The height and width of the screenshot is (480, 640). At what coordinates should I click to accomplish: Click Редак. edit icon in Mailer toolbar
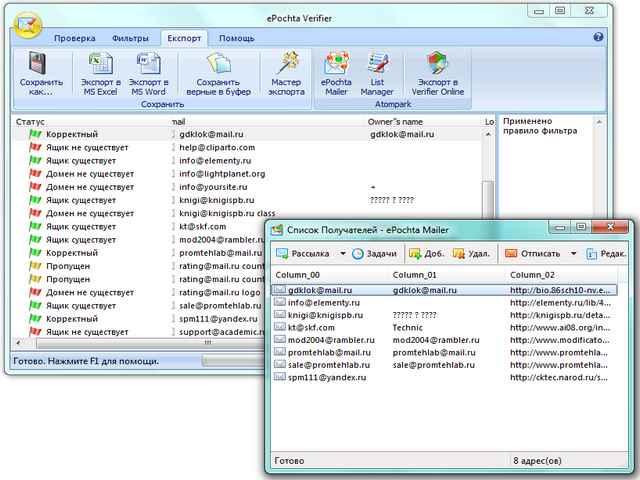coord(591,253)
